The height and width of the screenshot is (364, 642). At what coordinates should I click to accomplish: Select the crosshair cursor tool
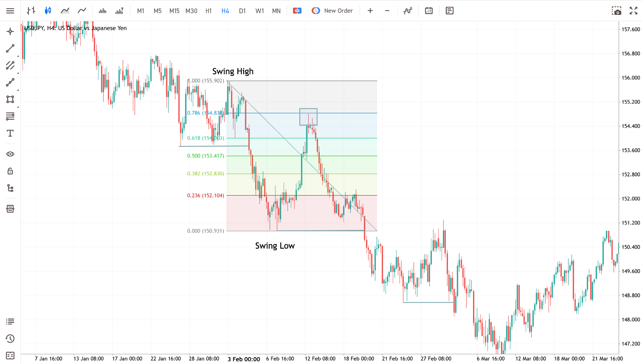pyautogui.click(x=10, y=31)
